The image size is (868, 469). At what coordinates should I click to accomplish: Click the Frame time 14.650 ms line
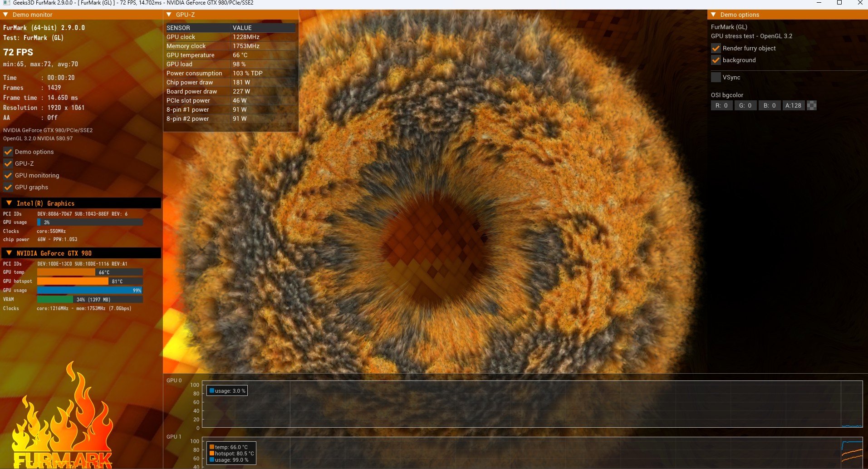tap(40, 98)
